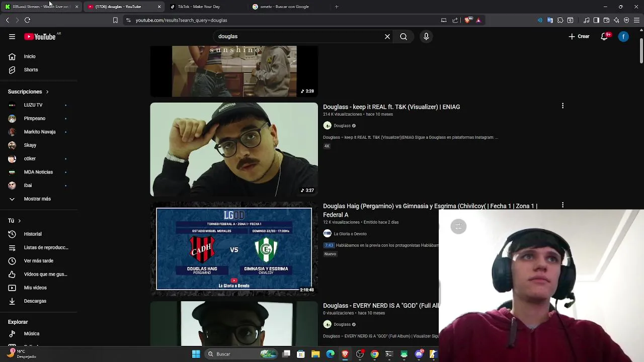Open Brave Wallet icon
644x362 pixels.
click(606, 20)
